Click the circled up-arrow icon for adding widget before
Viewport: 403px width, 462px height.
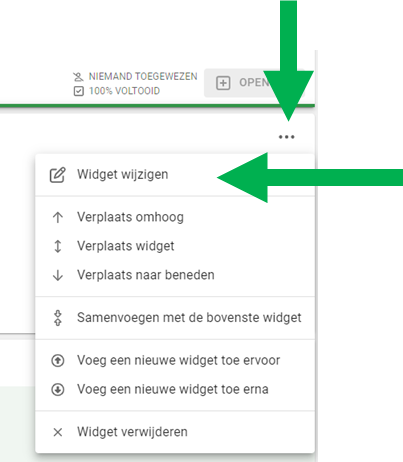point(58,360)
